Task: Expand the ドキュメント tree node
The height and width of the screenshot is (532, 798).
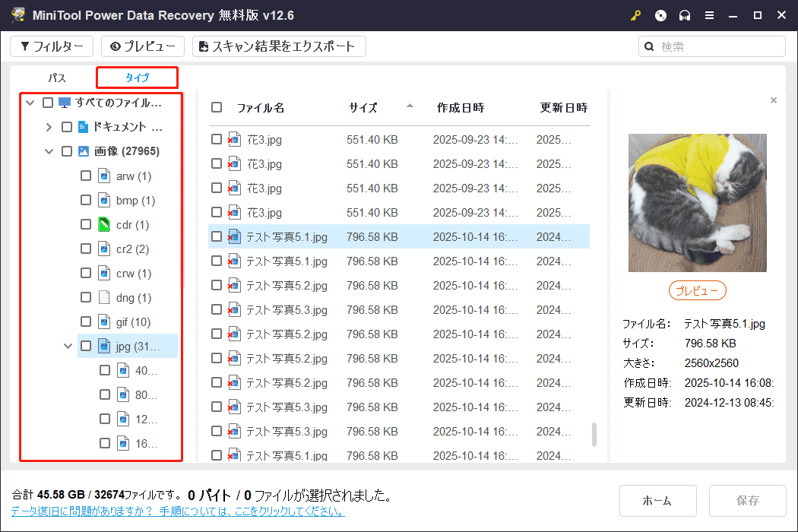Action: (48, 126)
